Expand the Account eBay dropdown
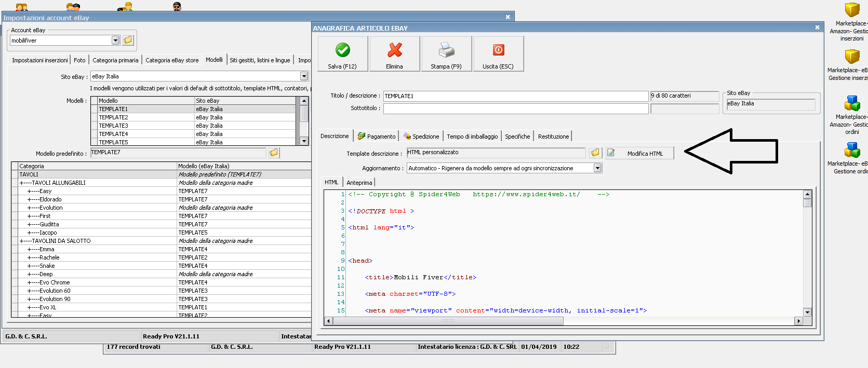 115,40
